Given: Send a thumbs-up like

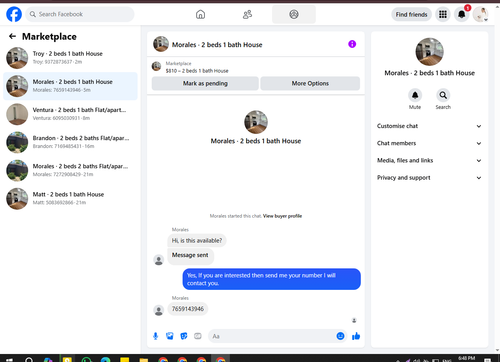Looking at the screenshot, I should pyautogui.click(x=356, y=336).
